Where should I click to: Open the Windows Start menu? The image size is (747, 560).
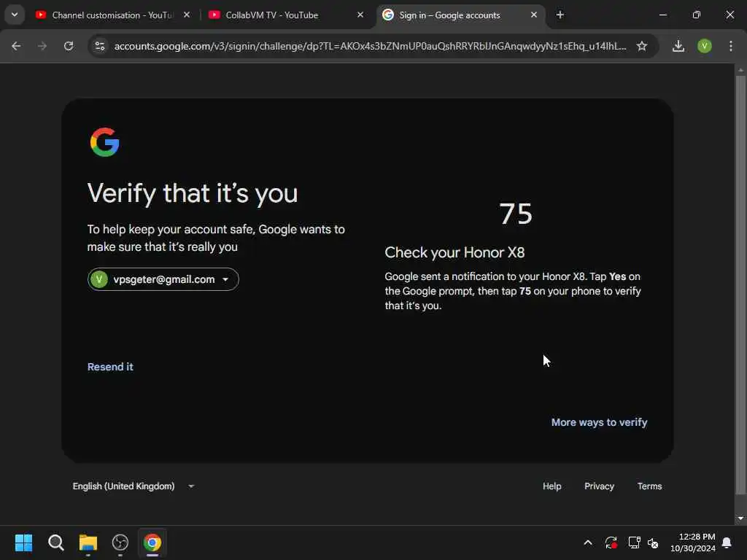point(23,542)
